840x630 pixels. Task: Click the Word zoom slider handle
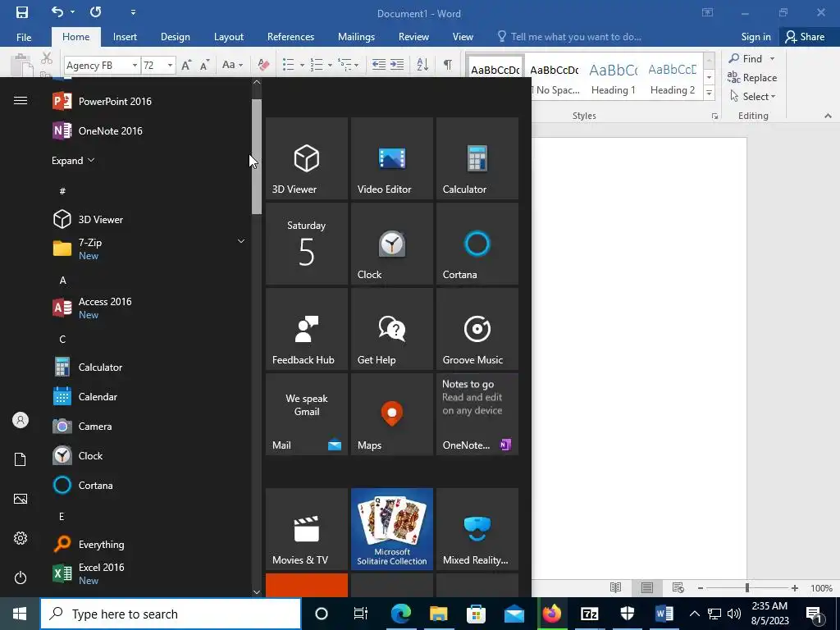[x=746, y=588]
